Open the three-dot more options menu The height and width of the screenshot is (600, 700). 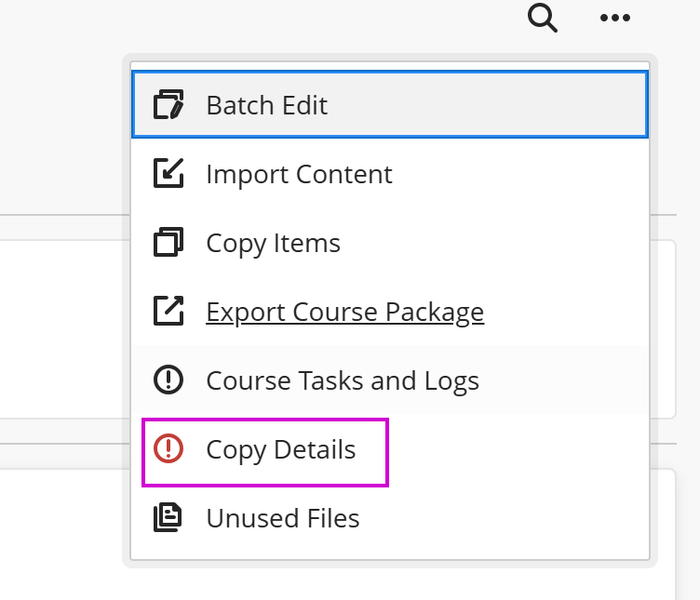point(614,18)
